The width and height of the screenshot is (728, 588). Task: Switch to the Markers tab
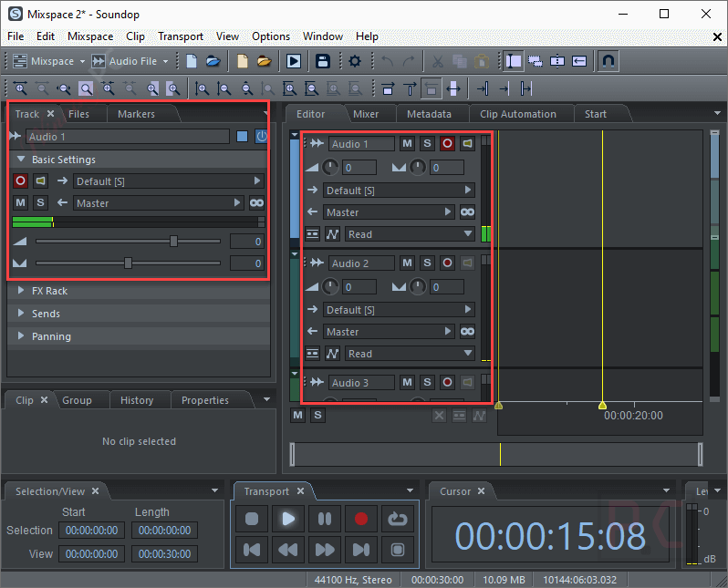(x=136, y=114)
